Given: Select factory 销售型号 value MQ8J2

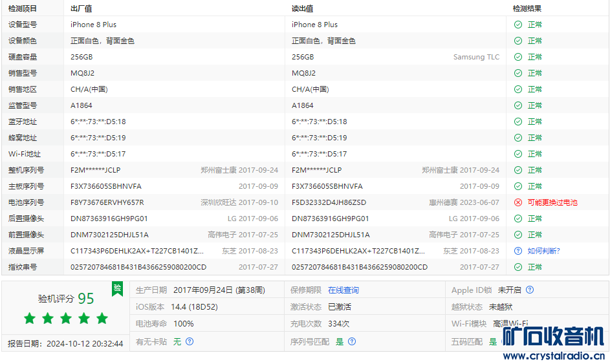Looking at the screenshot, I should [82, 73].
